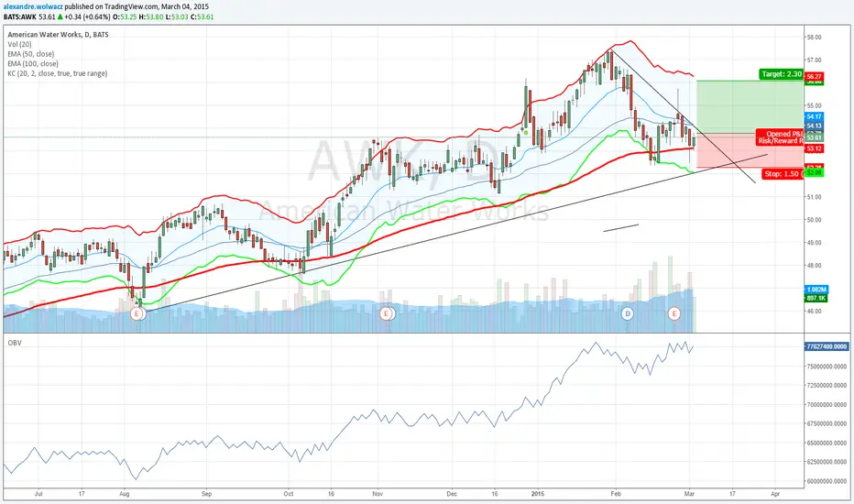The height and width of the screenshot is (504, 854).
Task: Click the O:53.25 open value
Action: click(x=125, y=16)
